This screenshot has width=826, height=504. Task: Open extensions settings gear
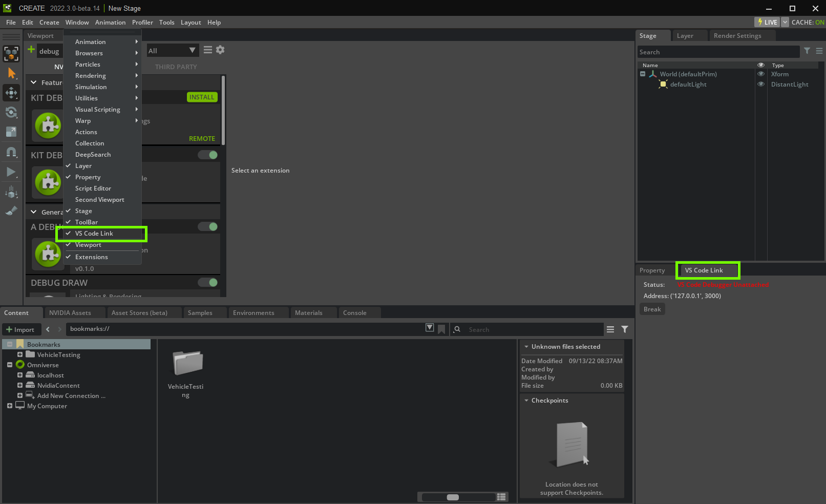tap(220, 50)
